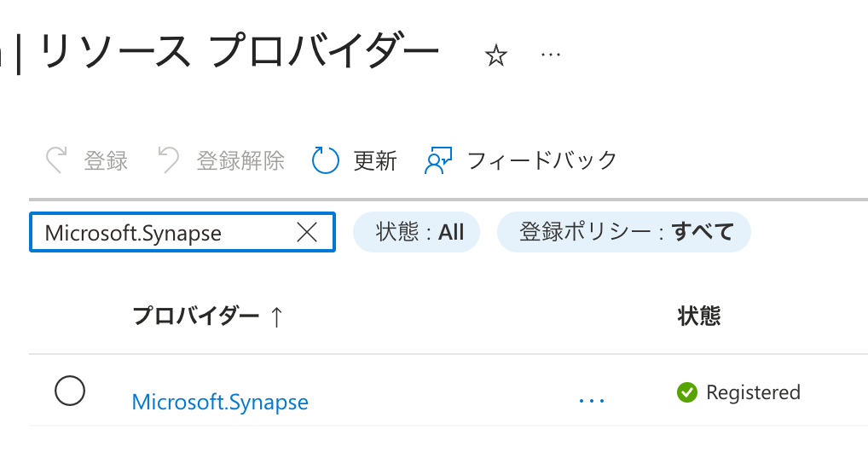Clear the search box with the X icon
The height and width of the screenshot is (464, 868).
[x=307, y=232]
